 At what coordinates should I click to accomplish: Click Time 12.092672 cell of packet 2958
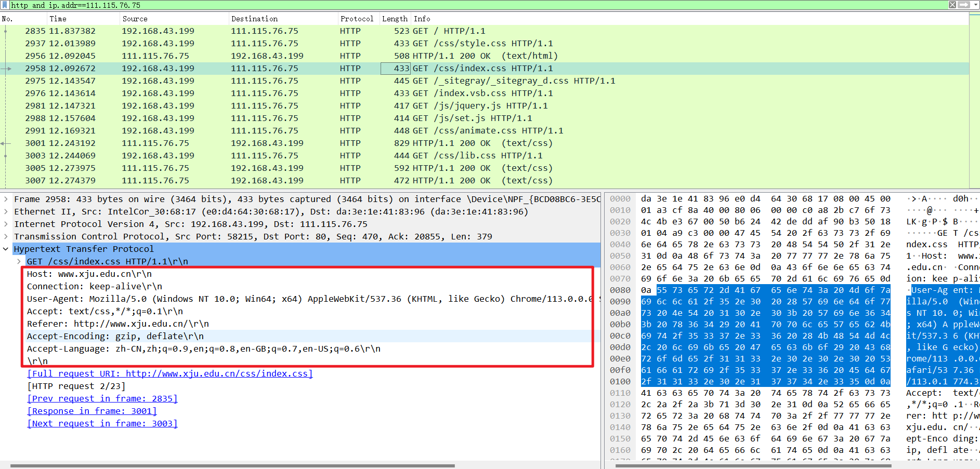coord(72,69)
